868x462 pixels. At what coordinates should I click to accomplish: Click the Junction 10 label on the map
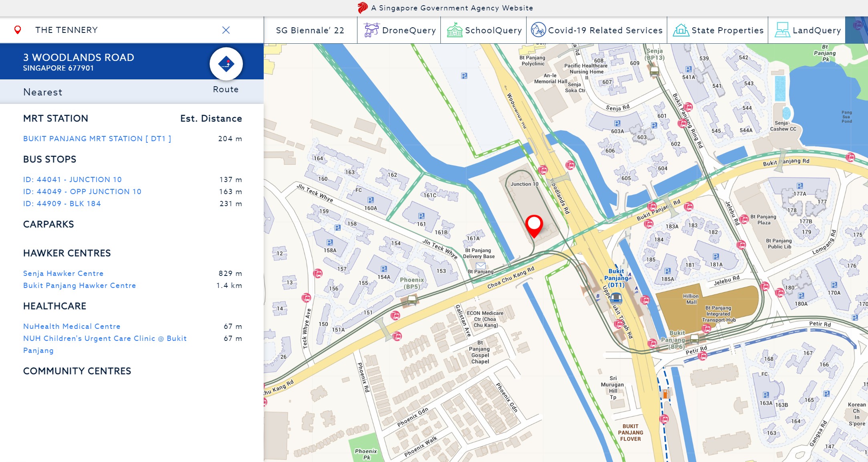click(525, 184)
